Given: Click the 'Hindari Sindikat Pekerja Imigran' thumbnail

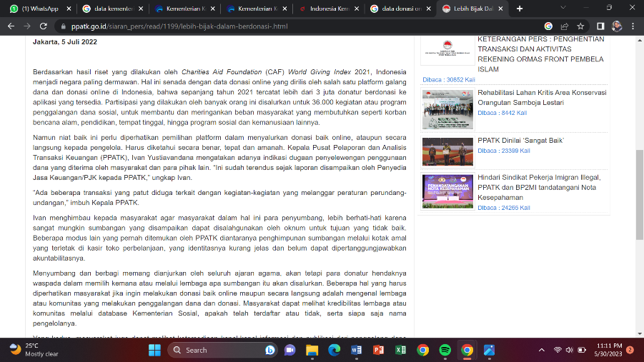Looking at the screenshot, I should click(x=446, y=193).
